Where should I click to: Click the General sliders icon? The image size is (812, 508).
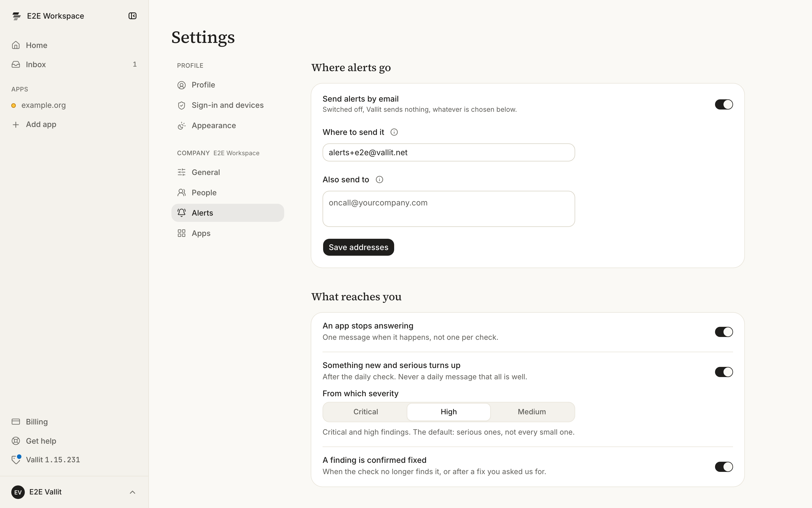click(x=182, y=172)
